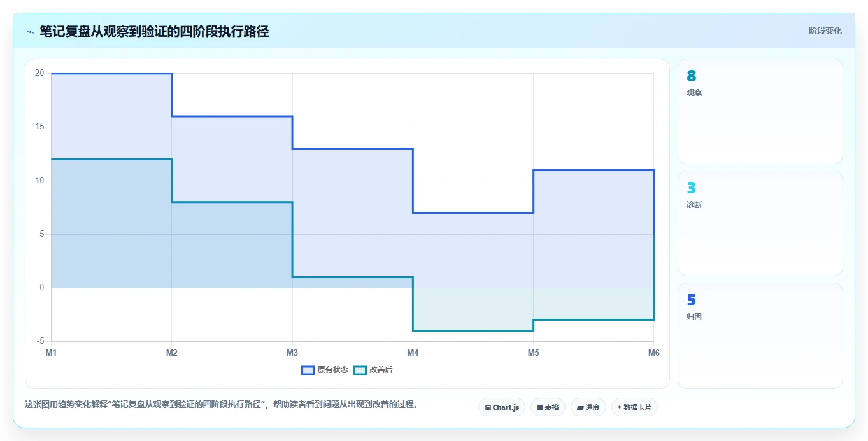The image size is (868, 441).
Task: Click the M3 x-axis label
Action: pyautogui.click(x=292, y=352)
